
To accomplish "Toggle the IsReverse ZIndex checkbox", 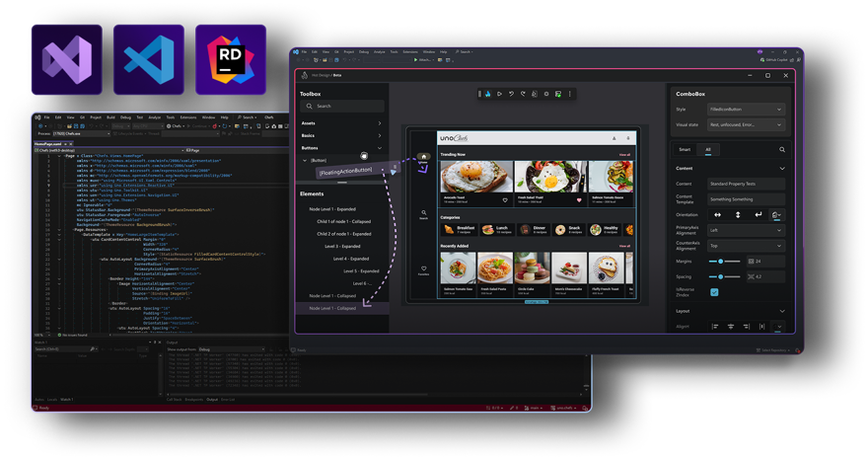I will [x=715, y=291].
